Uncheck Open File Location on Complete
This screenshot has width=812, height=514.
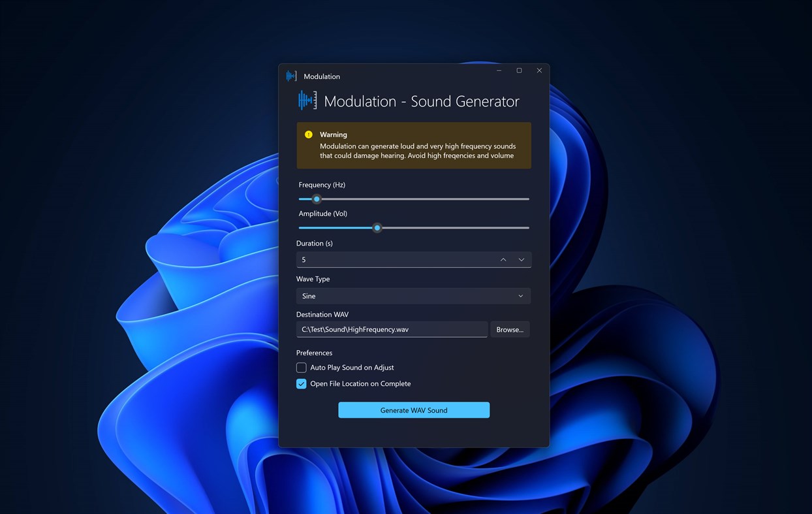pos(301,383)
